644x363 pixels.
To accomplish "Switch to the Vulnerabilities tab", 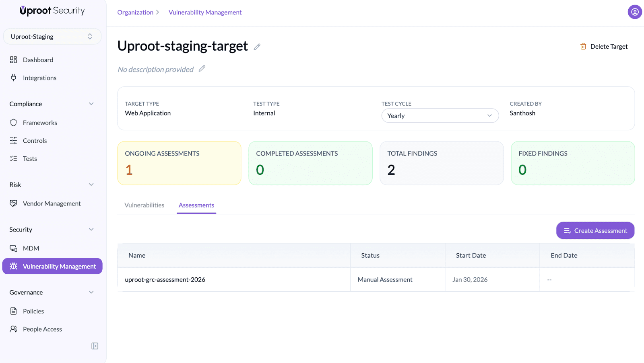I will point(144,205).
